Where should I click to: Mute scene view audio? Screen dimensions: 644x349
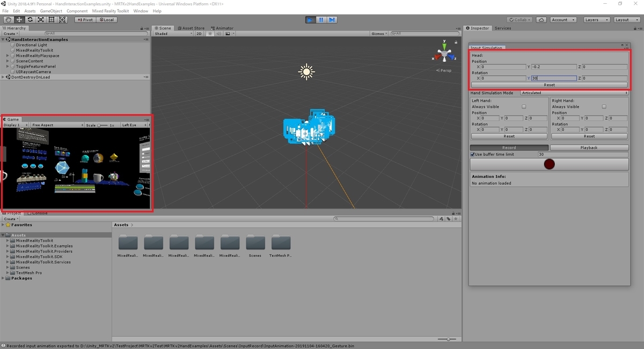219,33
